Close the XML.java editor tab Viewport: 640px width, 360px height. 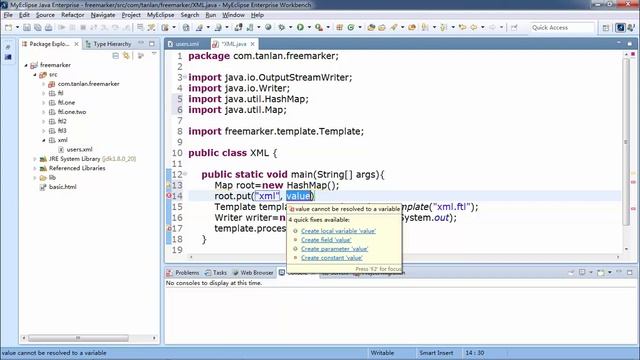click(253, 44)
